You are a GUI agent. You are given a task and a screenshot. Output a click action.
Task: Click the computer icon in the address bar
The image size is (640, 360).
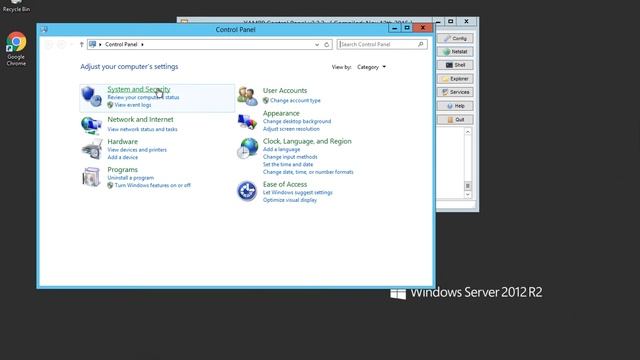93,44
